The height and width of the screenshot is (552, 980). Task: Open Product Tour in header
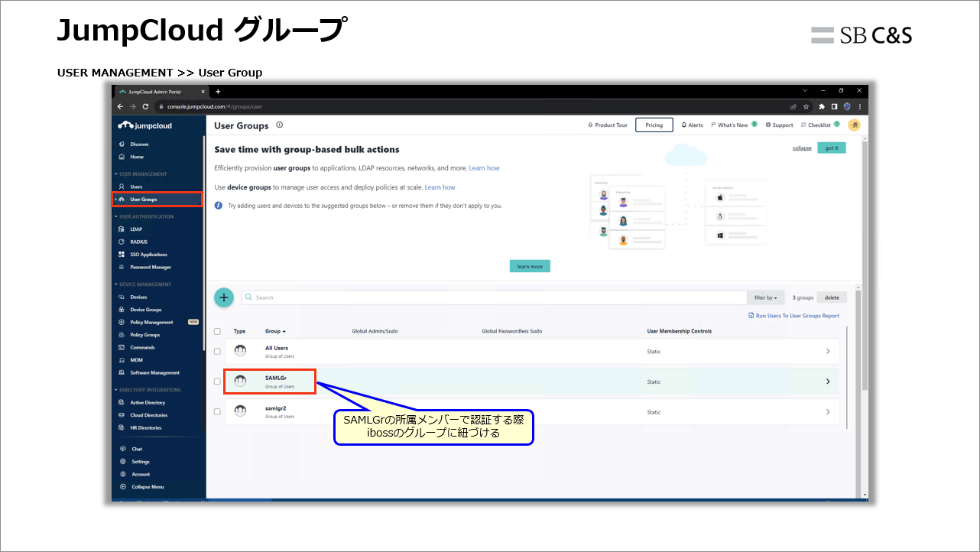608,125
